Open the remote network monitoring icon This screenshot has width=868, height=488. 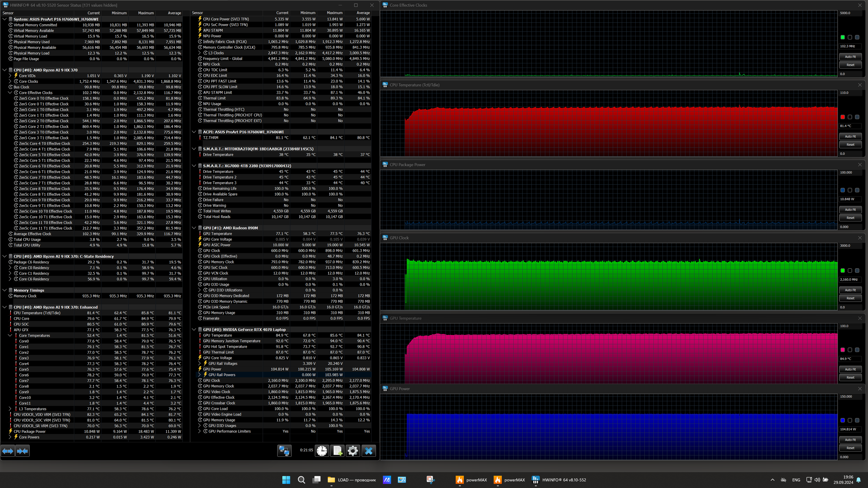(x=284, y=451)
